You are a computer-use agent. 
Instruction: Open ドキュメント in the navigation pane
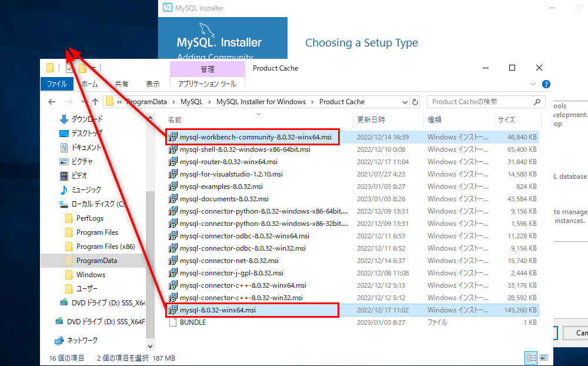click(86, 148)
